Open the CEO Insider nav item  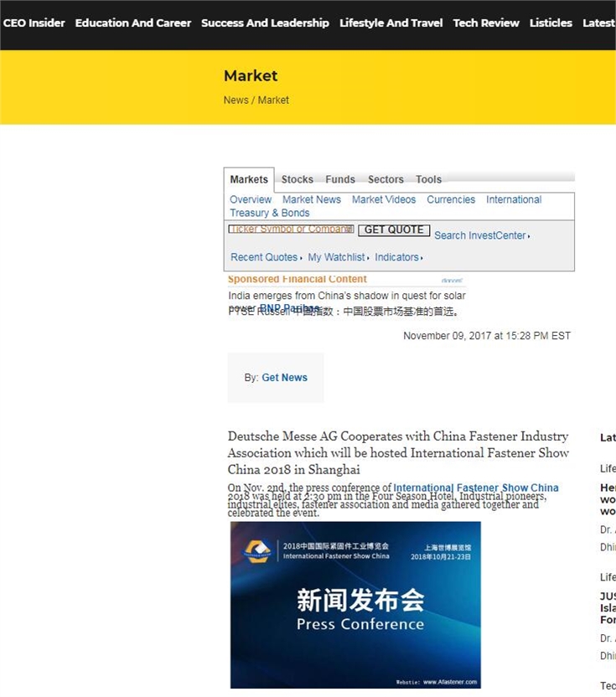[x=34, y=23]
